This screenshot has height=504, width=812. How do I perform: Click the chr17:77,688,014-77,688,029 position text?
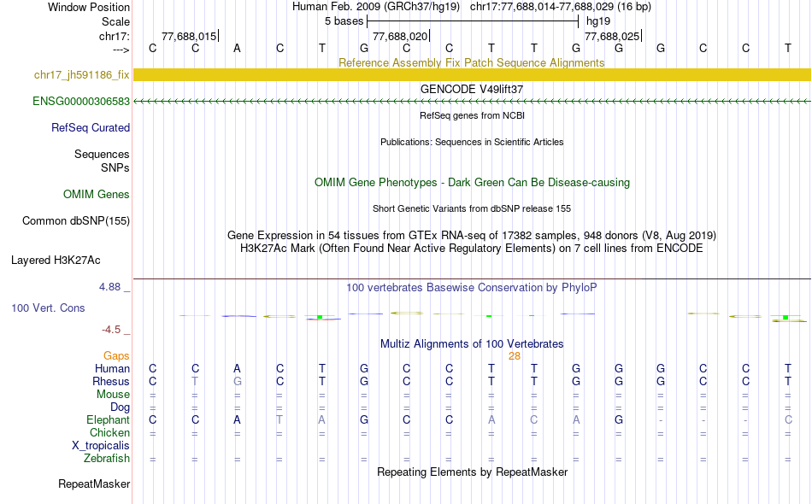(561, 7)
